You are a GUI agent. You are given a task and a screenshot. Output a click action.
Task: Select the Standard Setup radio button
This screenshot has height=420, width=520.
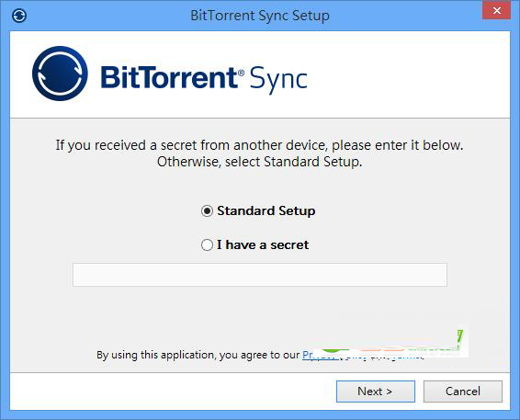[x=207, y=211]
